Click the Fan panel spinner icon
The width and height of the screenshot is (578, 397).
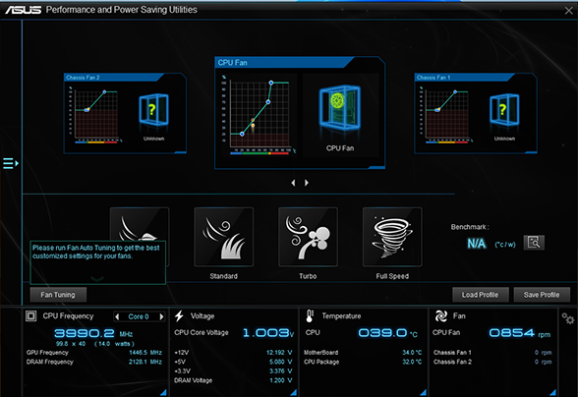click(x=441, y=316)
